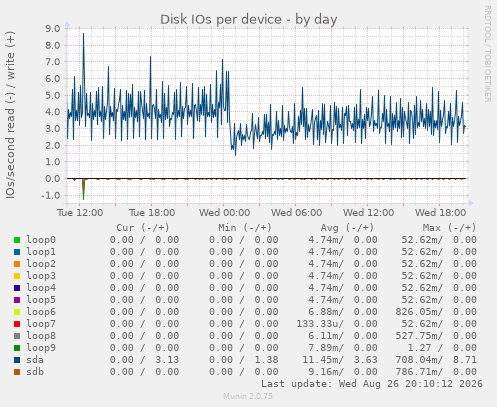497x407 pixels.
Task: Click the loop7 red color swatch
Action: click(x=17, y=324)
